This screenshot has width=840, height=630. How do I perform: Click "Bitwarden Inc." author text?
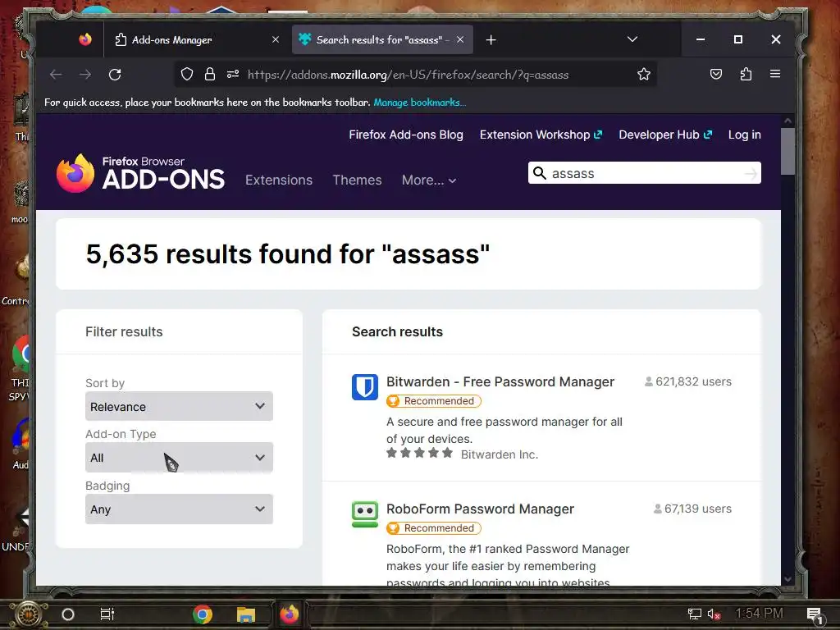(x=500, y=454)
